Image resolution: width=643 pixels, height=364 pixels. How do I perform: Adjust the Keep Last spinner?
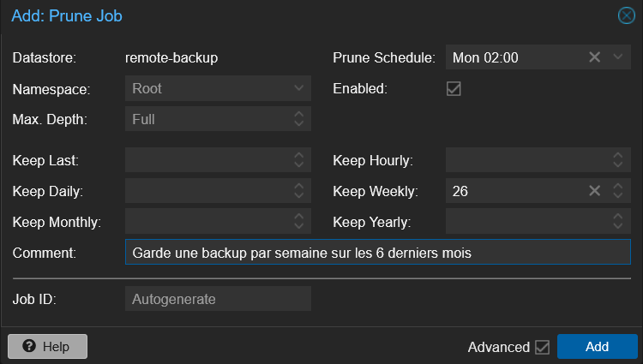click(x=298, y=160)
